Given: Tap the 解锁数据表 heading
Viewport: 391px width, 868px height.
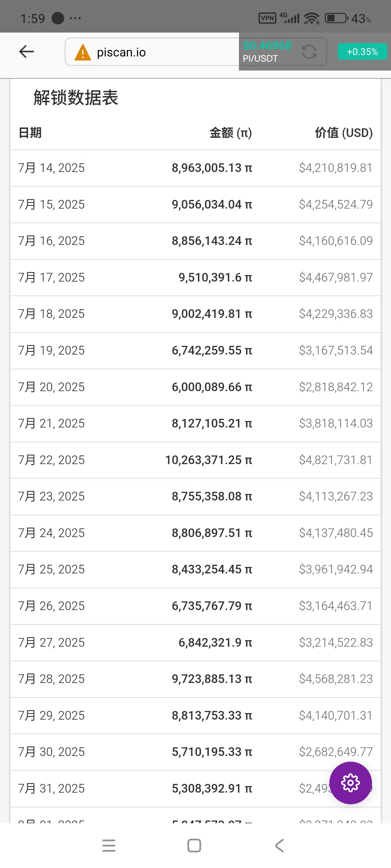Looking at the screenshot, I should point(76,98).
